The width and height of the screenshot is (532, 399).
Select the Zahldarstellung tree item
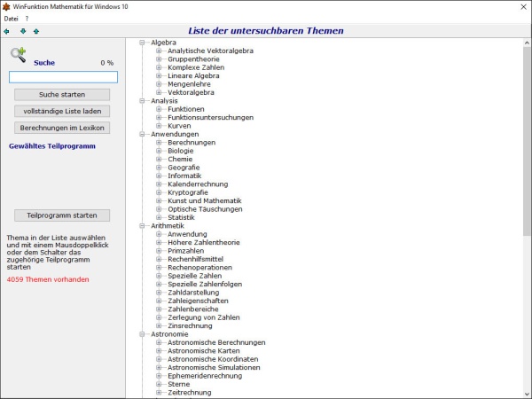click(x=193, y=293)
